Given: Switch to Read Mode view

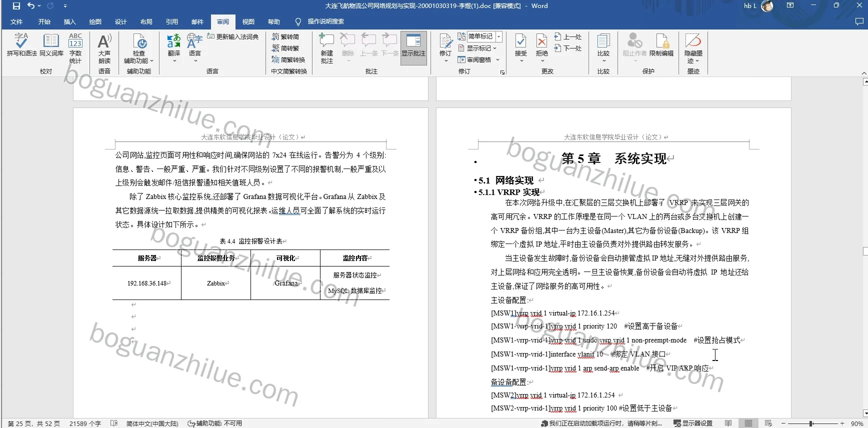Looking at the screenshot, I should tap(728, 423).
